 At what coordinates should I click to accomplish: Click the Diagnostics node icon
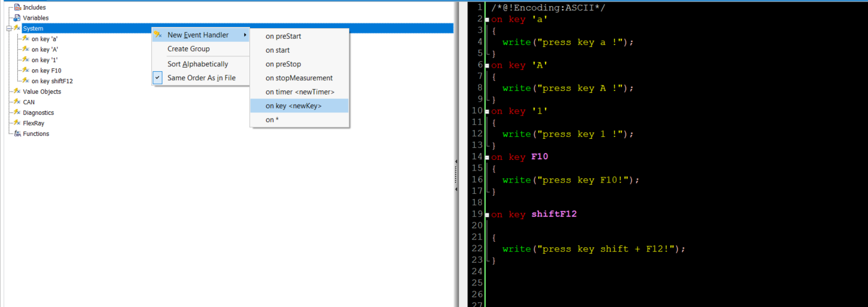tap(17, 113)
